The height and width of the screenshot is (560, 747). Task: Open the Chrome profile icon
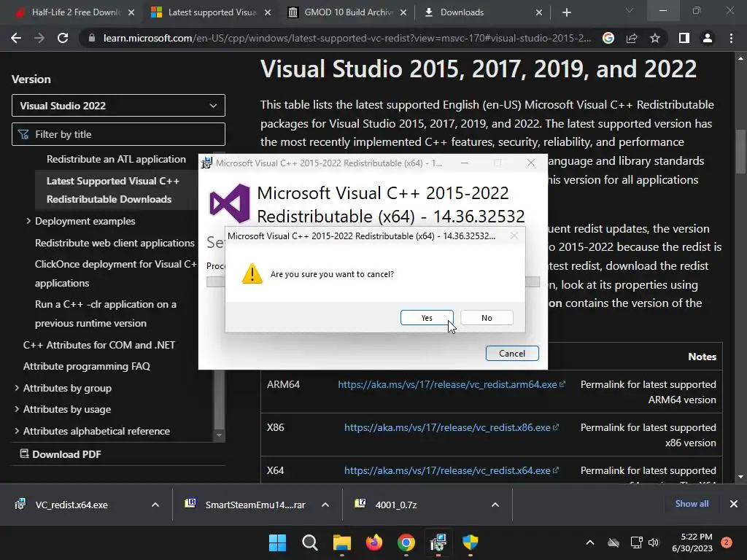[708, 38]
